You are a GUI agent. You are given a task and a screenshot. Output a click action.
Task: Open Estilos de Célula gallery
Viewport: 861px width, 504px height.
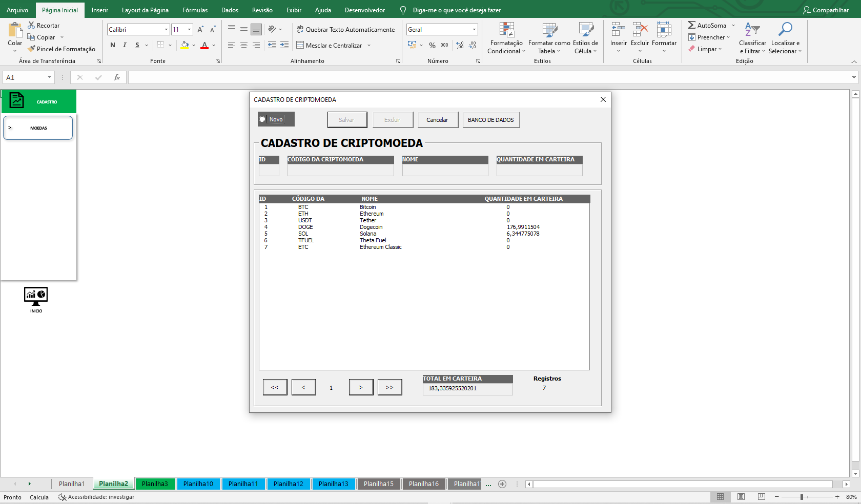[585, 37]
